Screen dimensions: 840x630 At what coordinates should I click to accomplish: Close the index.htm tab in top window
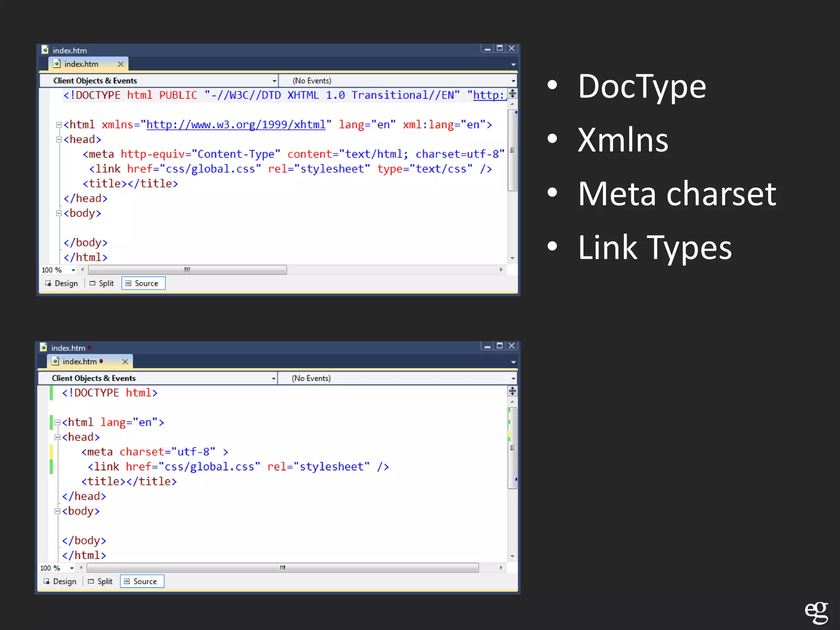pos(121,64)
